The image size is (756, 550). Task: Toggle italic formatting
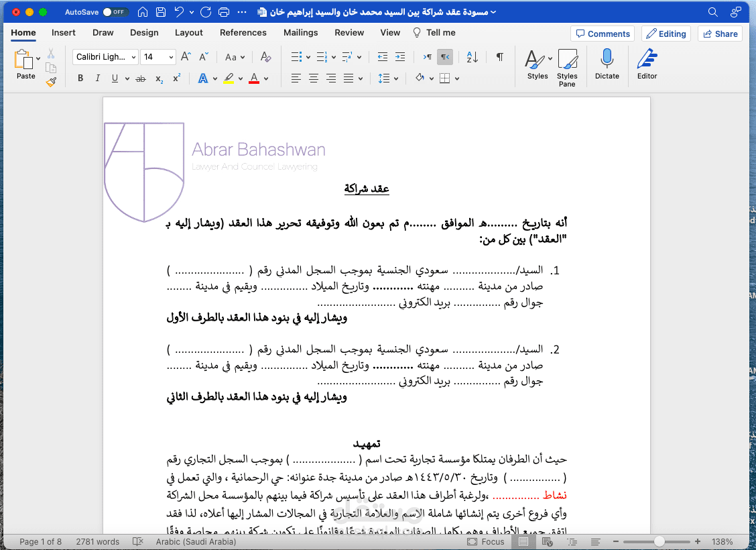pos(97,78)
